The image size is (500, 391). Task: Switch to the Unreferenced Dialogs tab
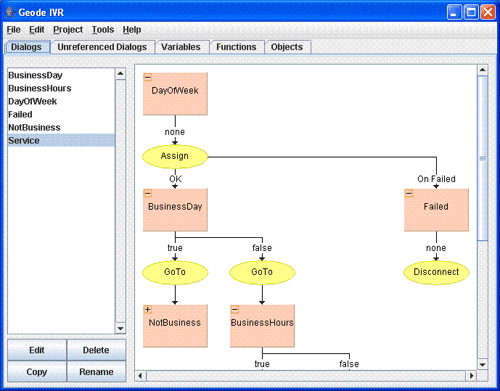[102, 47]
